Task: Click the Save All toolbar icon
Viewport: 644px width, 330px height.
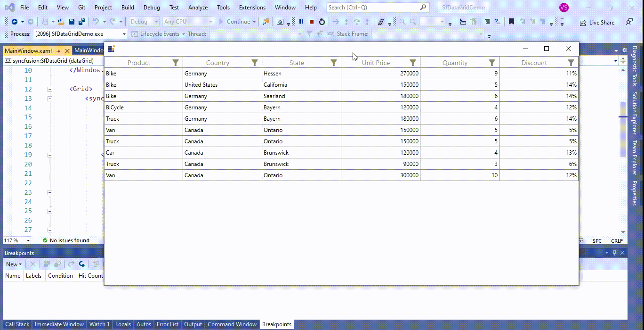Action: click(x=81, y=22)
